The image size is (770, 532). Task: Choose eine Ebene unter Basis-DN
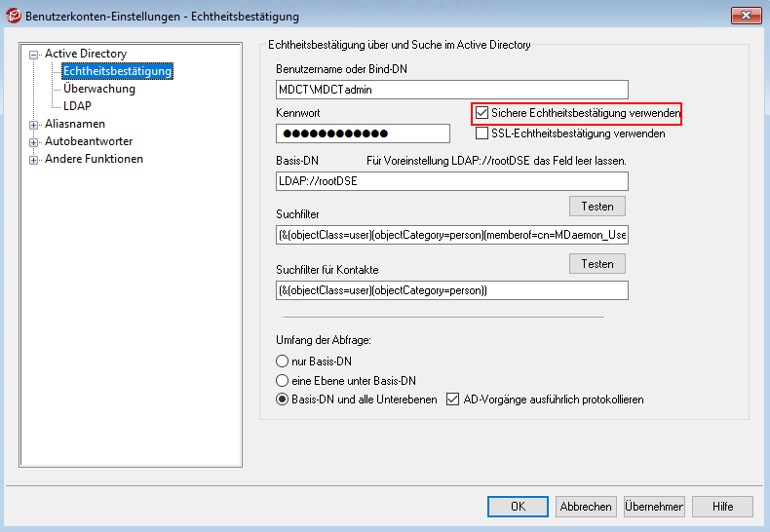(283, 380)
